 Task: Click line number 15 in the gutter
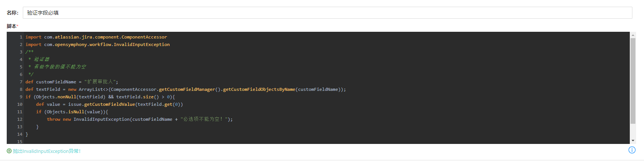(19, 142)
